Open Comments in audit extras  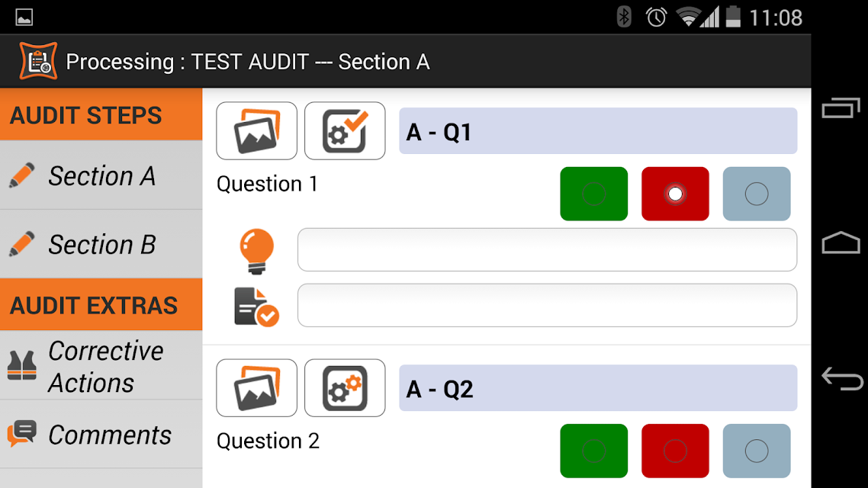101,435
